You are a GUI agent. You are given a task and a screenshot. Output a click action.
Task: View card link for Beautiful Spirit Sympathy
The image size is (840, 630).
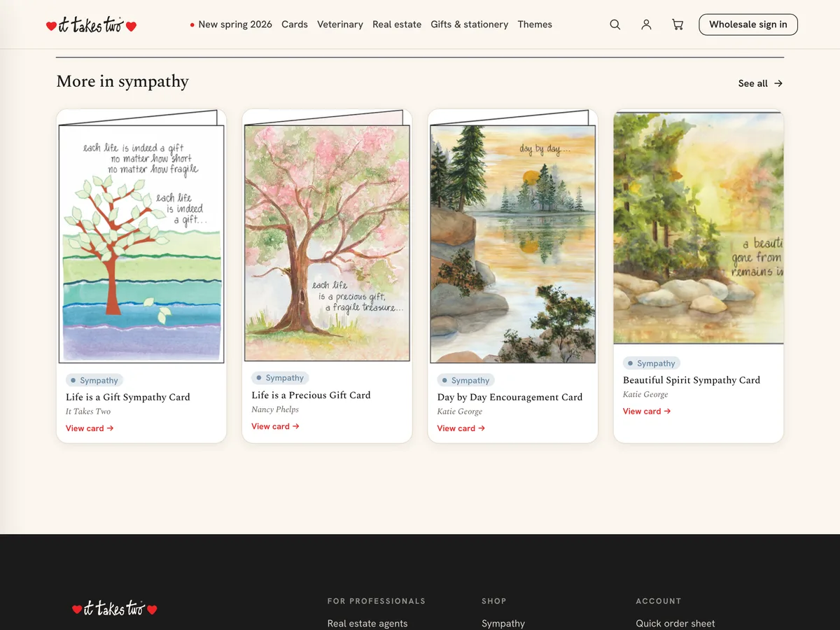(647, 412)
